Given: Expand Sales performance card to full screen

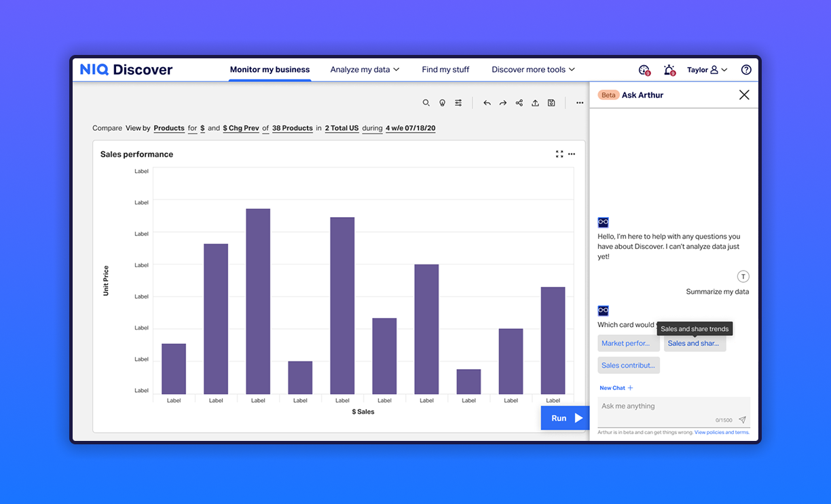Looking at the screenshot, I should (559, 154).
